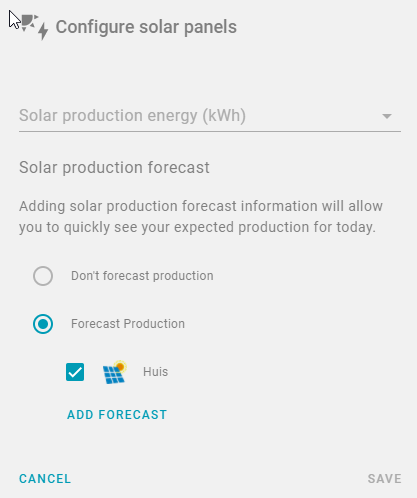Screen dimensions: 417x498
Task: Cancel the solar panel configuration
Action: click(x=45, y=479)
